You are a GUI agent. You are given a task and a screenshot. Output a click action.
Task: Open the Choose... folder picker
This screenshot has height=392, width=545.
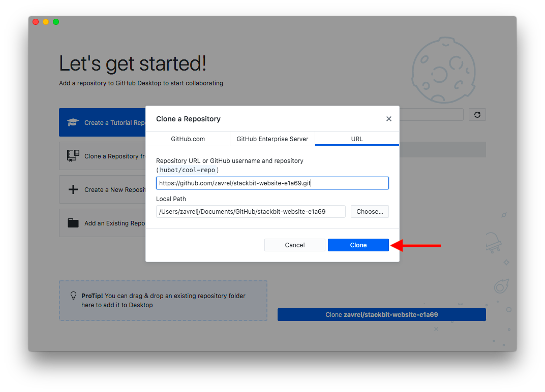[x=370, y=211]
